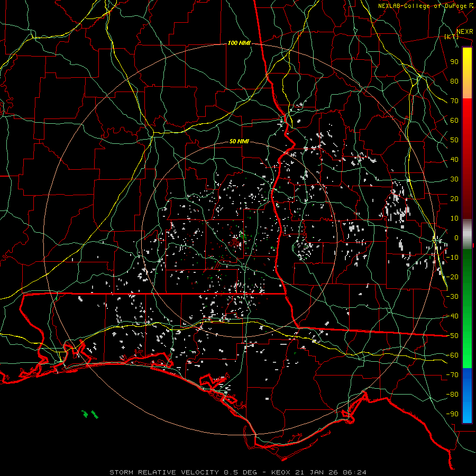Image resolution: width=476 pixels, height=476 pixels.
Task: Click the 10 value on the color scale
Action: 454,218
